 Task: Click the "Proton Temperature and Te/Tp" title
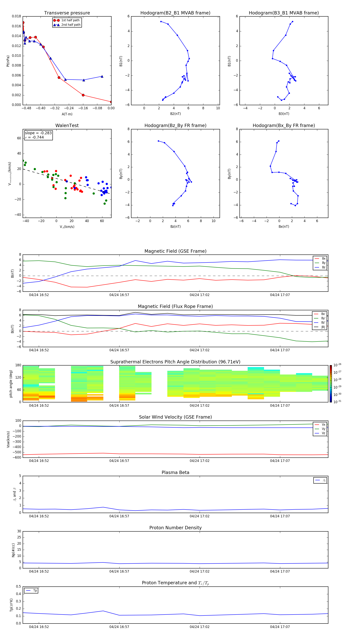click(x=175, y=583)
